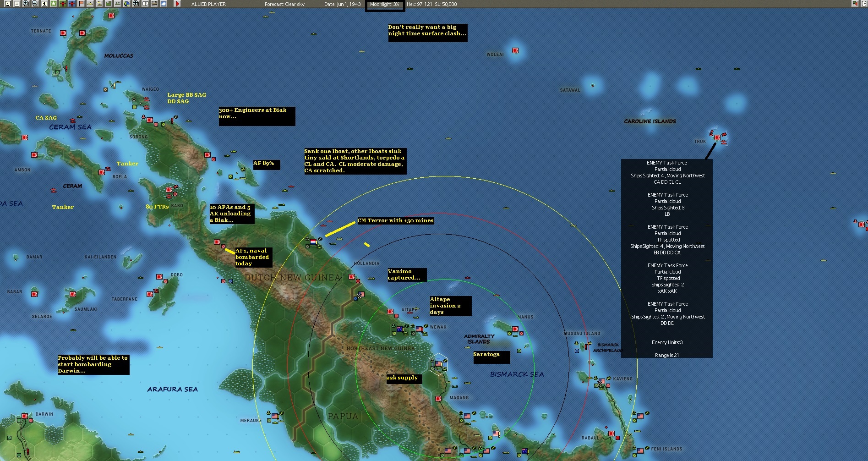Click the 'Probably will be able to start bombarding Darwin' note
Viewport: 868px width, 461px height.
[x=93, y=364]
